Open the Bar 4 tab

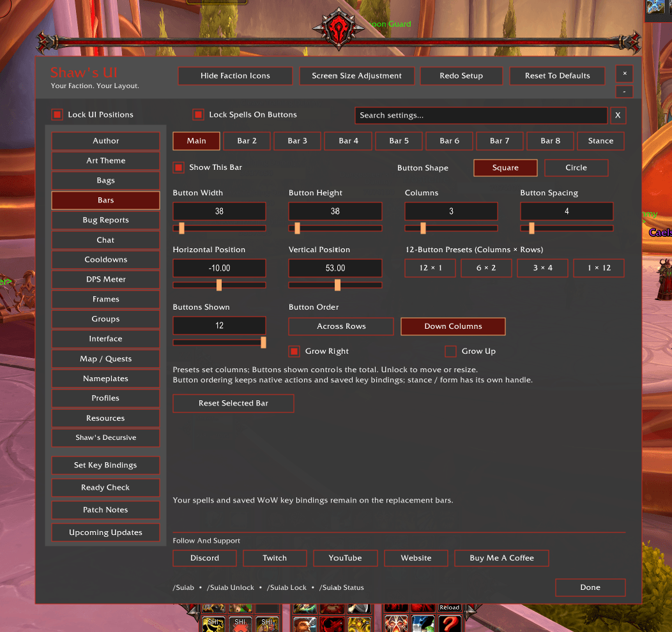348,141
